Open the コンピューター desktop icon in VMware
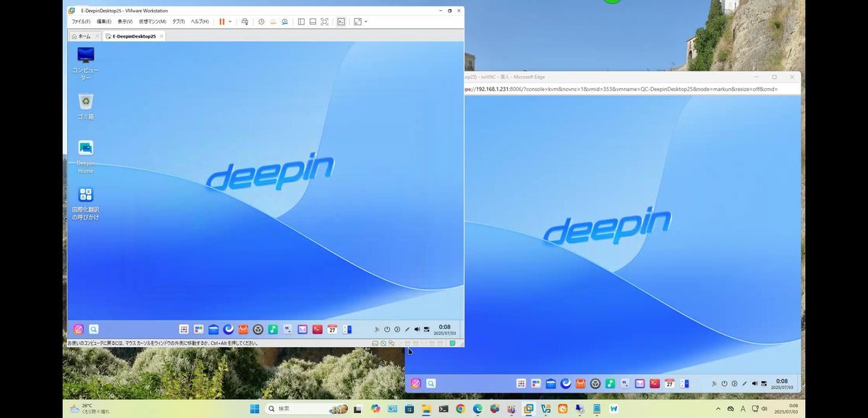 [85, 62]
